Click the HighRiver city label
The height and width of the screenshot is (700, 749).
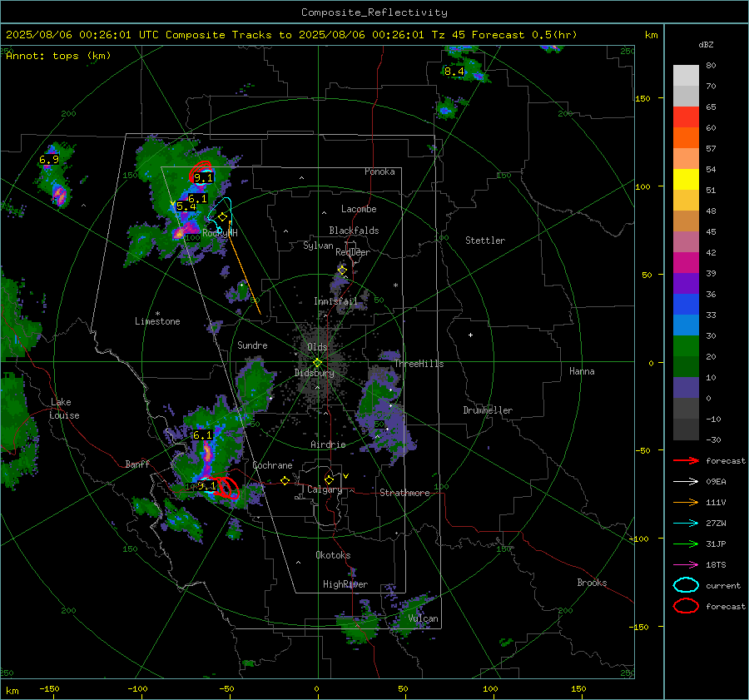(345, 584)
